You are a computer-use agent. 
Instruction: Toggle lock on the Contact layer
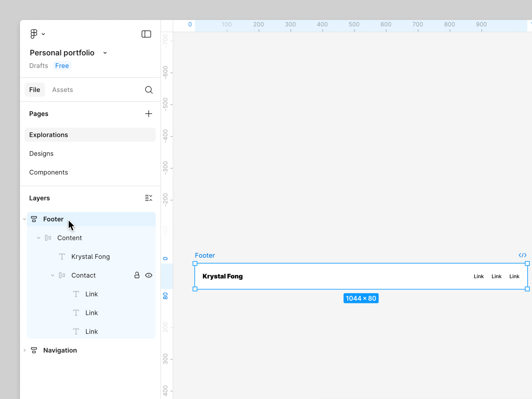click(137, 275)
